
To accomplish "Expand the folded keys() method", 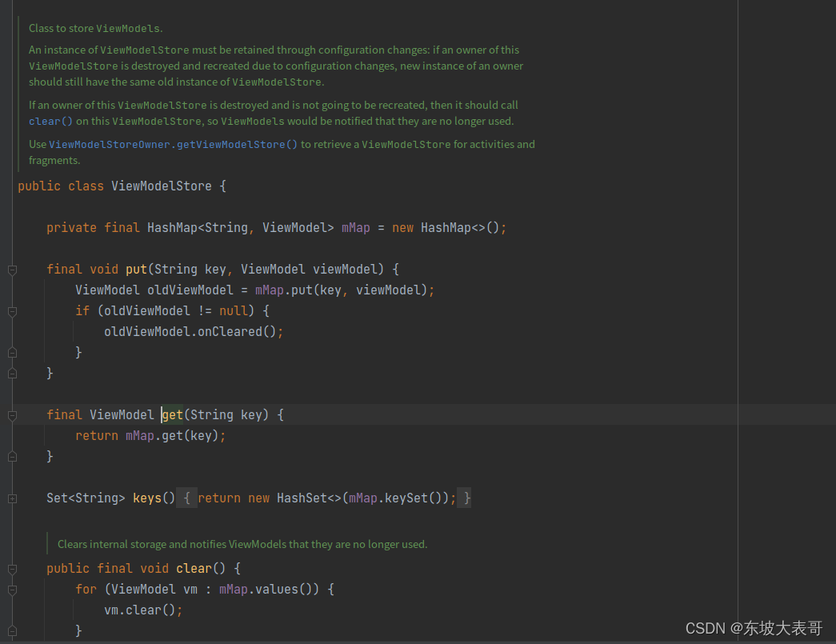I will click(x=13, y=498).
